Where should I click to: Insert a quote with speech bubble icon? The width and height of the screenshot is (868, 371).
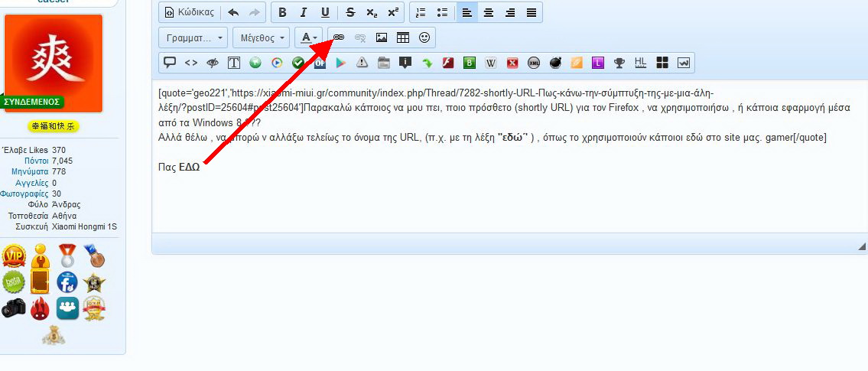click(170, 63)
